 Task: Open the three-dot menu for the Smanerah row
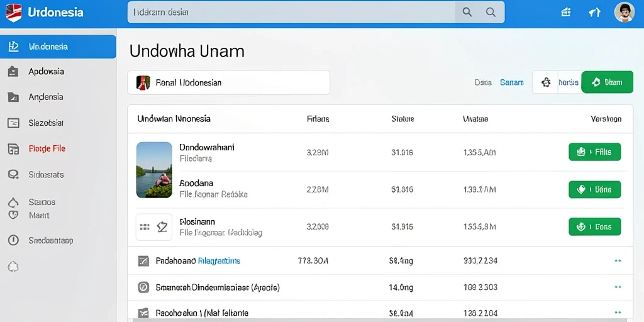click(x=618, y=287)
